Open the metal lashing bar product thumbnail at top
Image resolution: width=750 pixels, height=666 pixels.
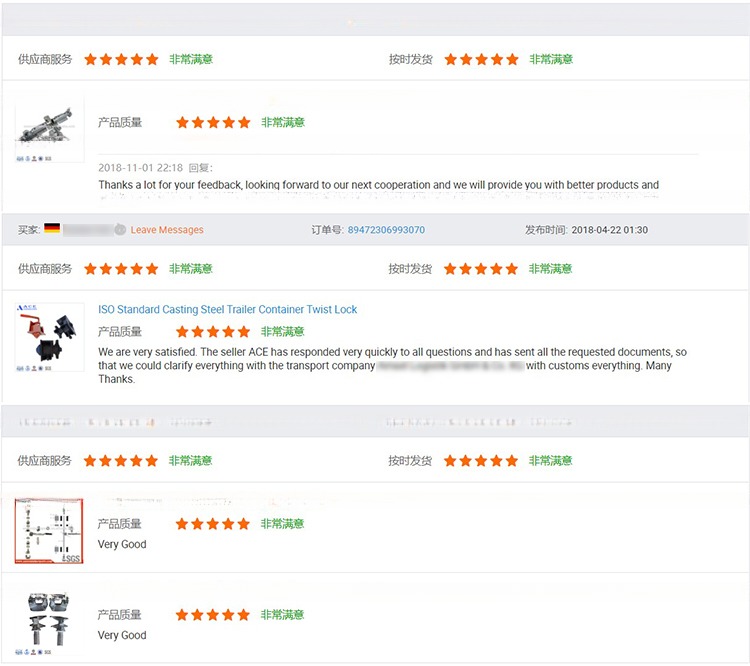50,132
